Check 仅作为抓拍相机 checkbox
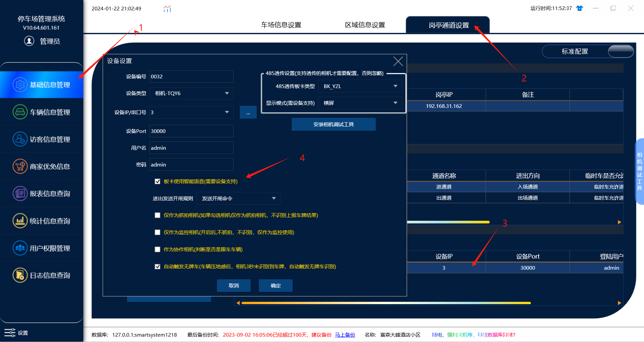644x342 pixels. click(157, 215)
